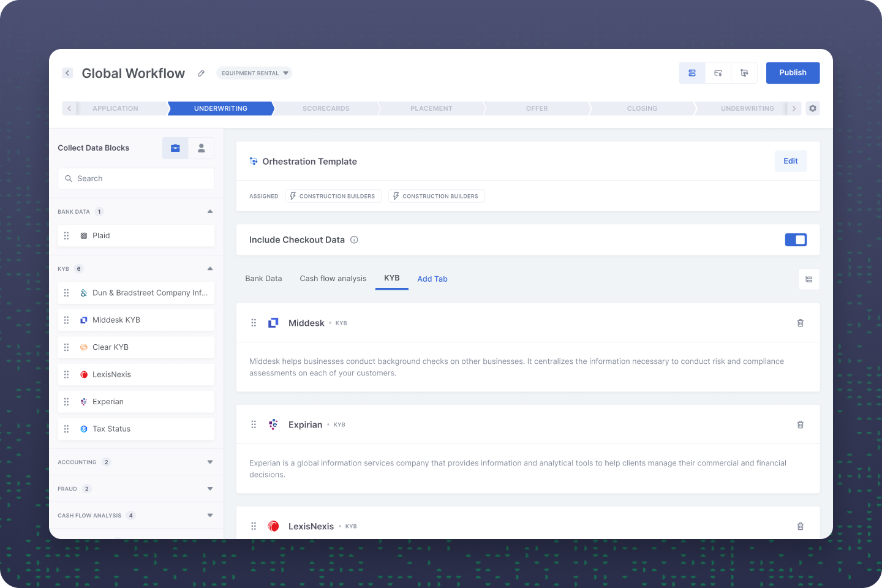882x588 pixels.
Task: Click second Construction Builders tag
Action: click(436, 196)
